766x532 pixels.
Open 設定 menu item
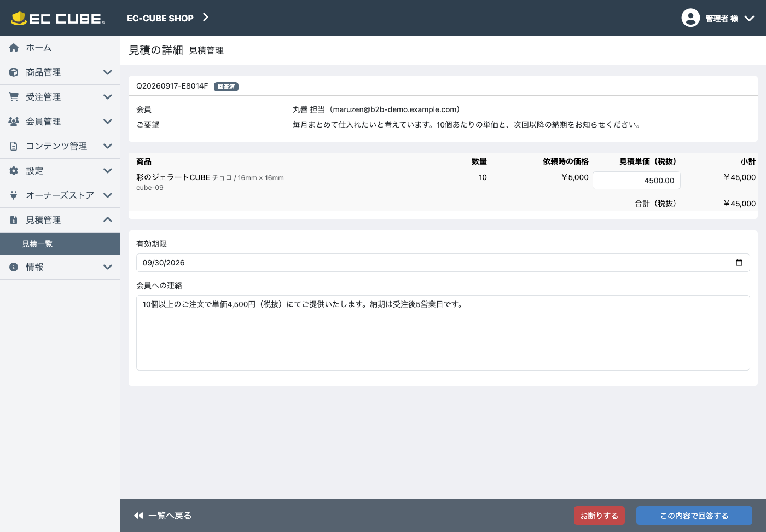click(x=60, y=171)
